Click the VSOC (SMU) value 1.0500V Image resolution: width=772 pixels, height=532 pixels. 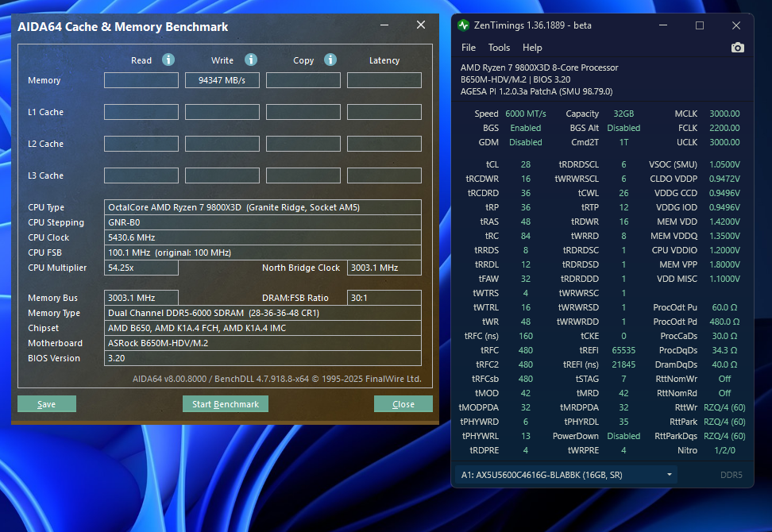click(x=724, y=164)
